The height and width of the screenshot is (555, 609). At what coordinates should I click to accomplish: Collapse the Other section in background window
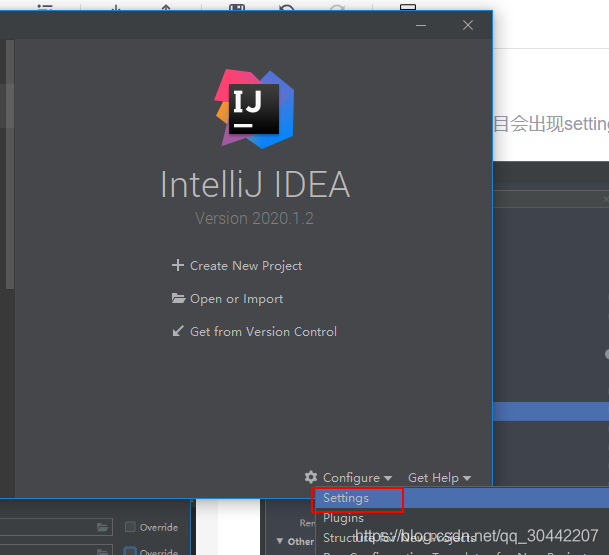[x=279, y=541]
